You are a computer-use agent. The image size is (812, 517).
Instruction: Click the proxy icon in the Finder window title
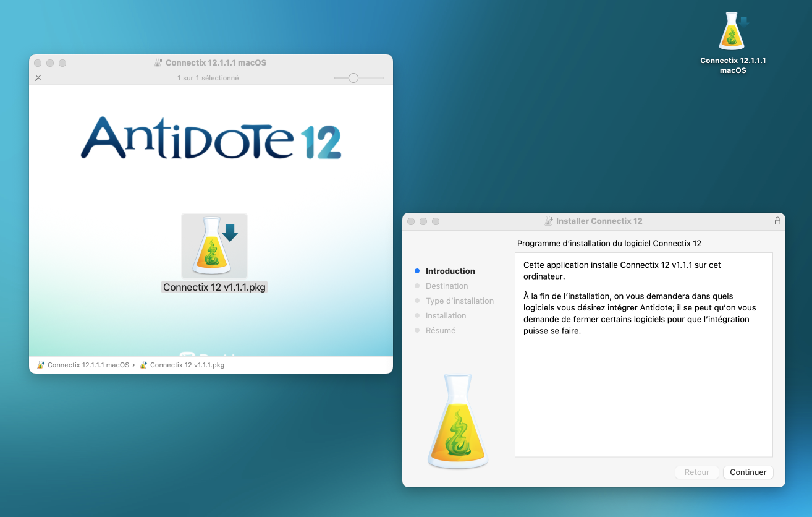[x=159, y=62]
